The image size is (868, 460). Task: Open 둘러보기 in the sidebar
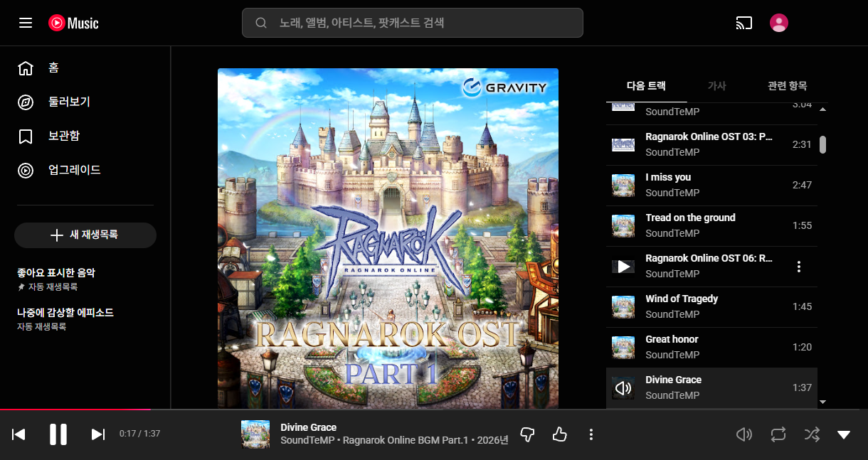pyautogui.click(x=68, y=102)
